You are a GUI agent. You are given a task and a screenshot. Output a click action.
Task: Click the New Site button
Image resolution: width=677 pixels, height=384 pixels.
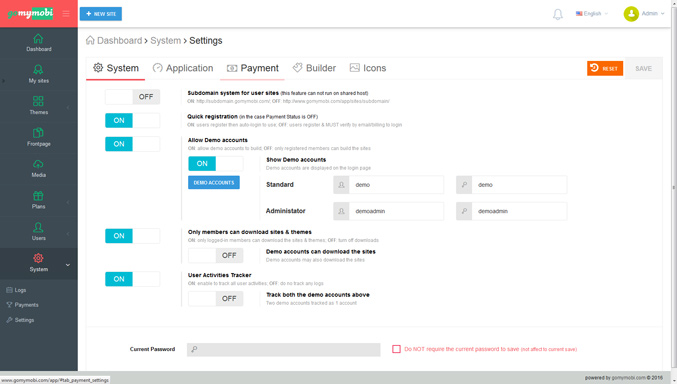click(x=101, y=14)
